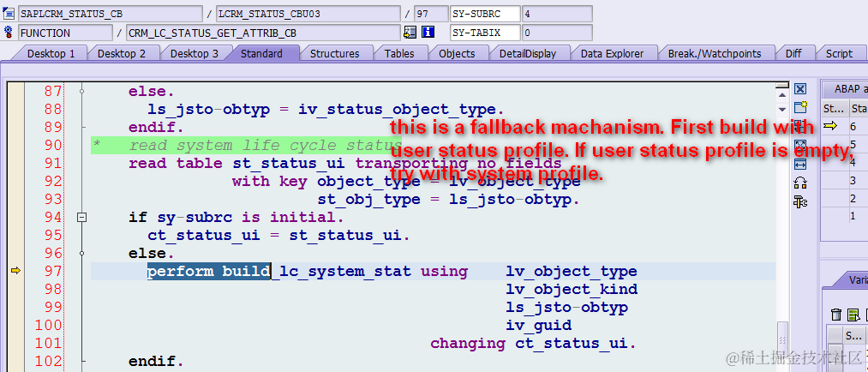The height and width of the screenshot is (372, 868).
Task: Select stack level 1 row
Action: [844, 216]
